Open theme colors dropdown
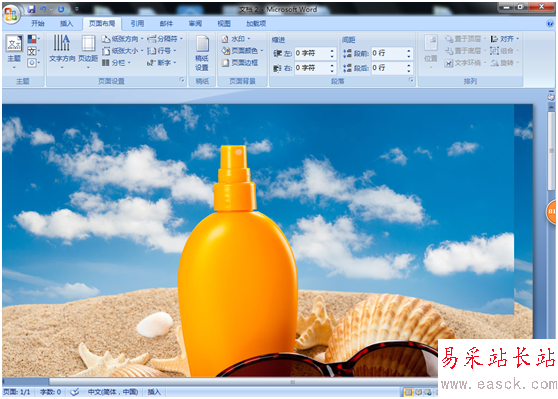Screen dimensions: 558x399 (33, 39)
